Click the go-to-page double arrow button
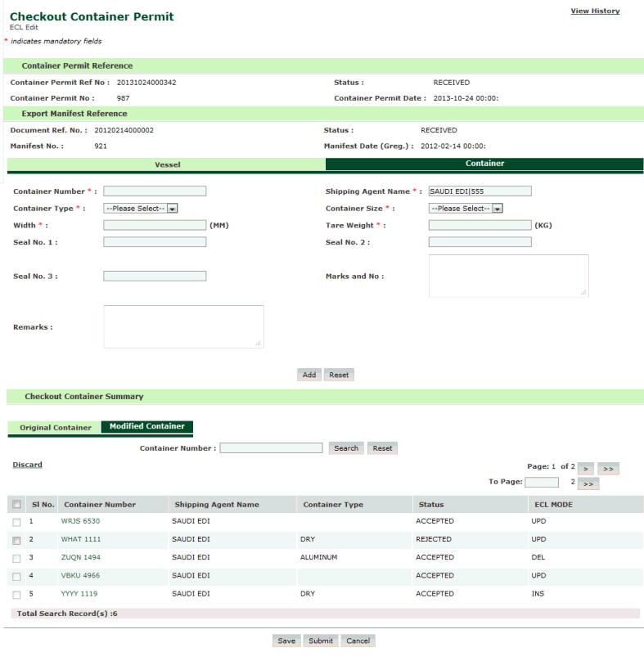Image resolution: width=644 pixels, height=661 pixels. pos(588,483)
